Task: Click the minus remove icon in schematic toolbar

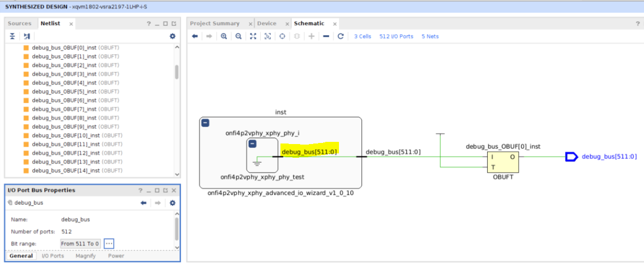Action: [326, 36]
